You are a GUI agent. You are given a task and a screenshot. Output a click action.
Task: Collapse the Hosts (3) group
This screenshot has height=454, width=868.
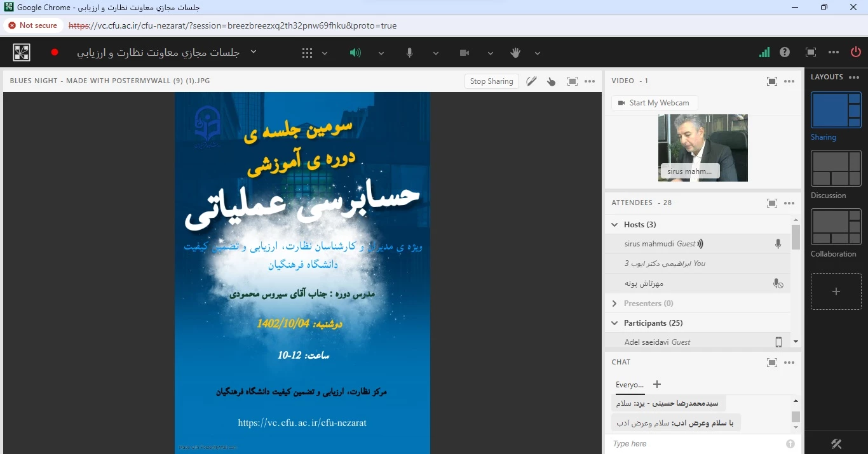tap(614, 225)
